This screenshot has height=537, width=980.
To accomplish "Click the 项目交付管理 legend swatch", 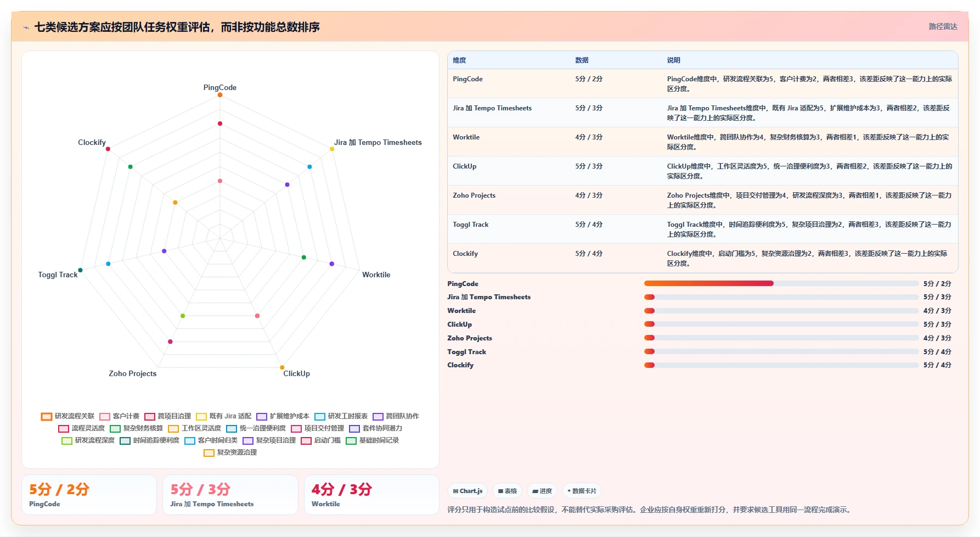I will [x=296, y=429].
